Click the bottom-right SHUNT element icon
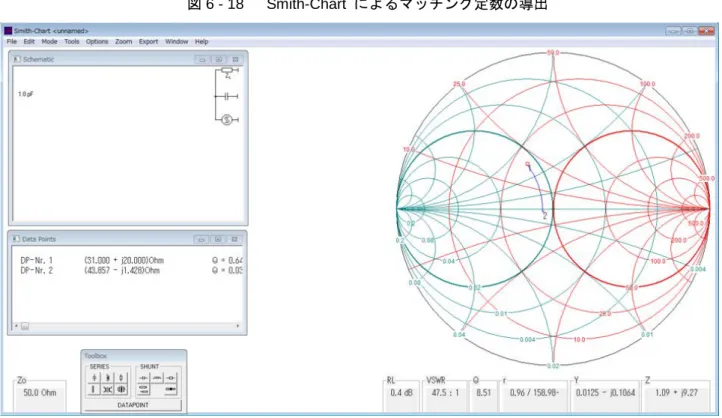Viewport: 722px width, 418px height. coord(170,389)
